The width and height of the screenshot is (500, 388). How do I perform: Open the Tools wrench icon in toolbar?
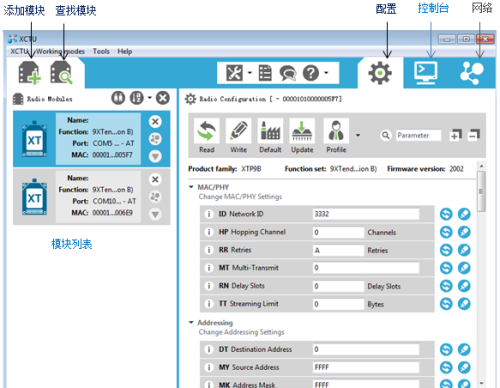[234, 73]
